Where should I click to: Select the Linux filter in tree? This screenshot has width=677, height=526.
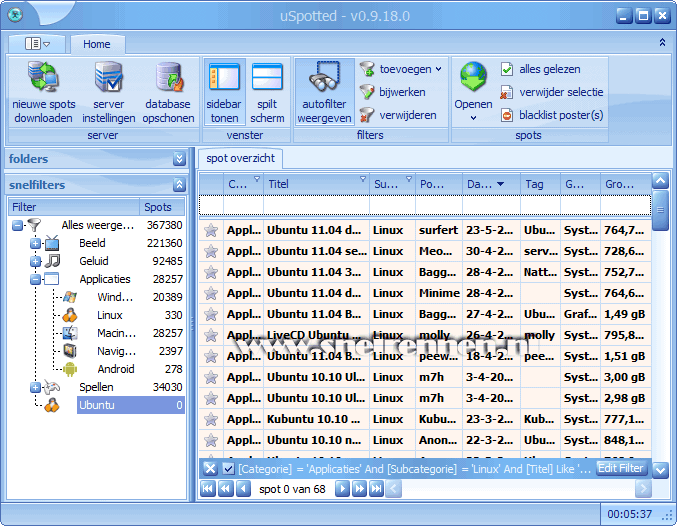(110, 315)
